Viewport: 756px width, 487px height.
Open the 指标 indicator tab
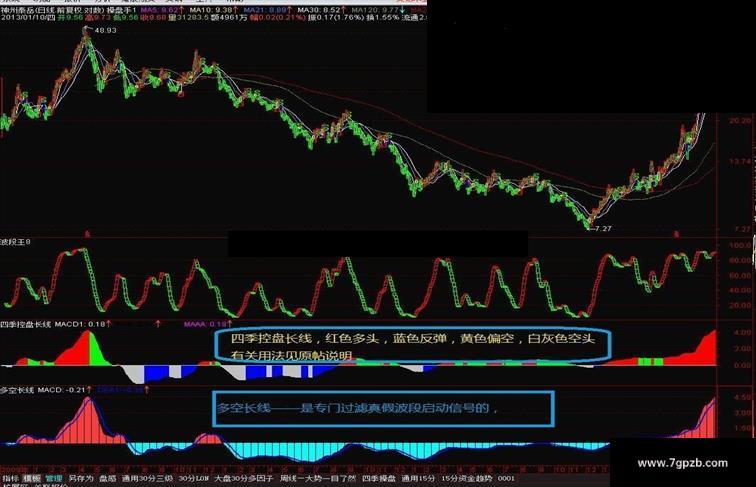pos(10,478)
